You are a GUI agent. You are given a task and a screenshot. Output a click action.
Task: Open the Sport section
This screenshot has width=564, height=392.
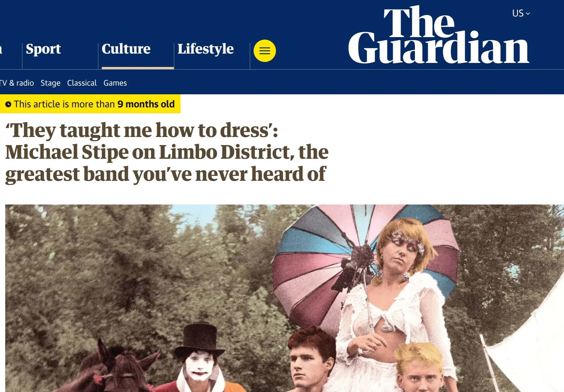[x=43, y=49]
